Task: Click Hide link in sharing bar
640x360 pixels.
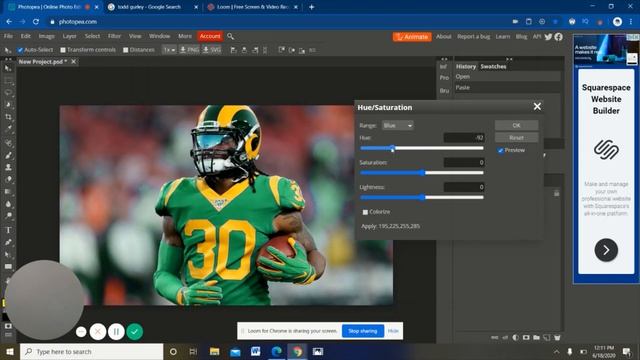Action: pyautogui.click(x=393, y=331)
